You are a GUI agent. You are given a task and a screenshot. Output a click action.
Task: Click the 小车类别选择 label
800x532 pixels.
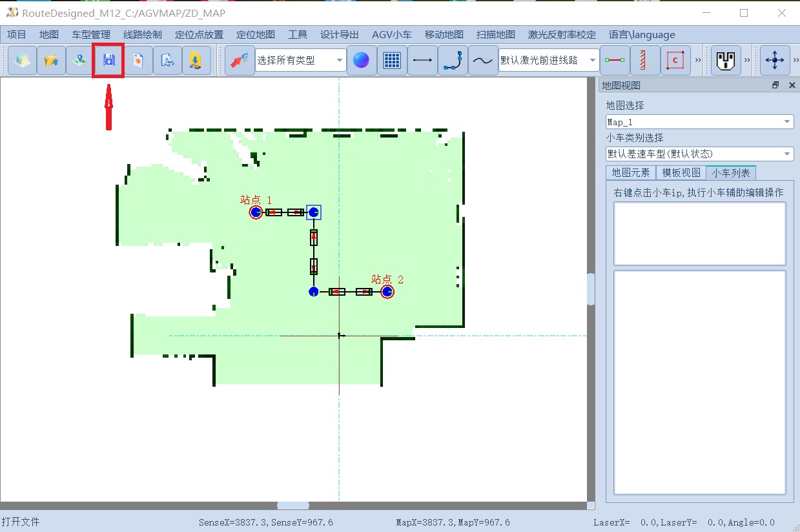tap(635, 138)
